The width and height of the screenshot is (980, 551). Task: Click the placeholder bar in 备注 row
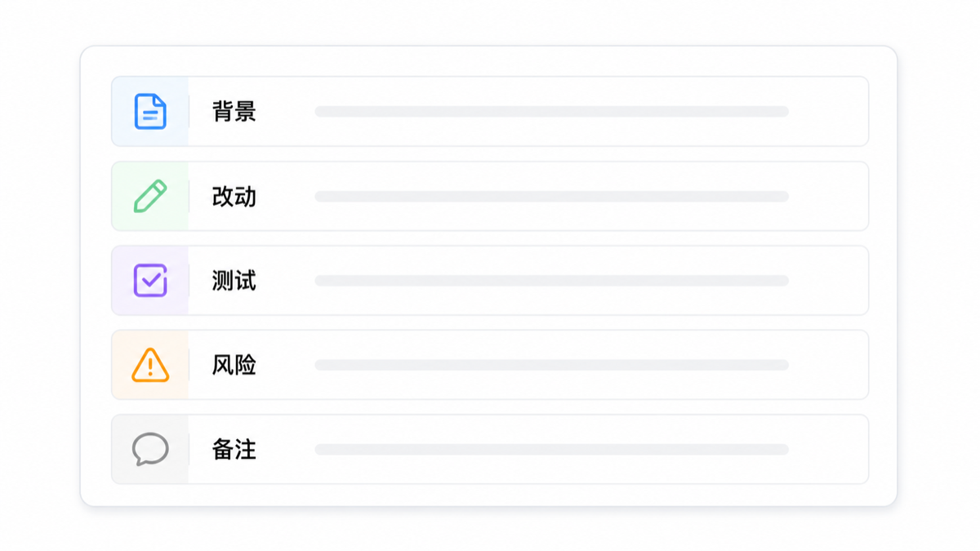coord(552,449)
